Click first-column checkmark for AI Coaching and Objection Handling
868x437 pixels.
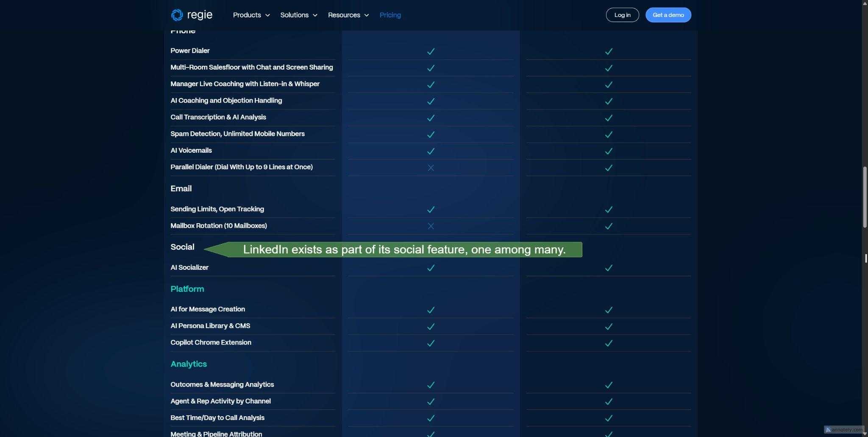pyautogui.click(x=431, y=101)
